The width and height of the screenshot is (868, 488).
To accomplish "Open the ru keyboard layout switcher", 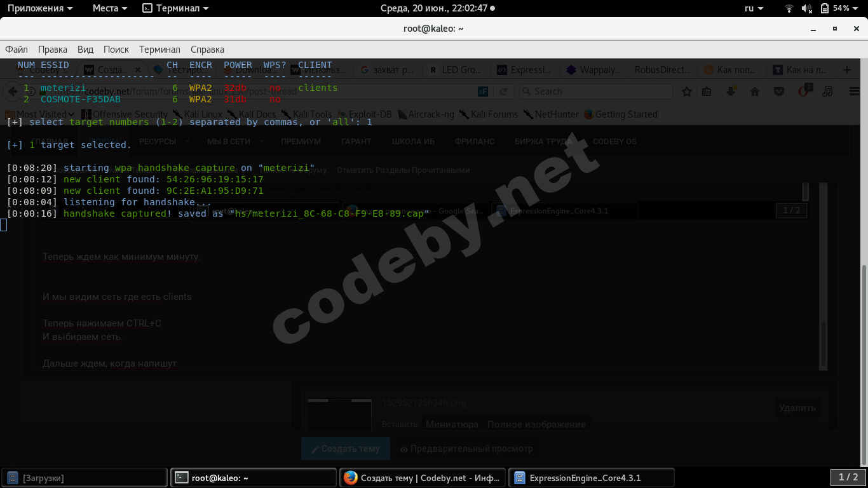I will (x=753, y=8).
